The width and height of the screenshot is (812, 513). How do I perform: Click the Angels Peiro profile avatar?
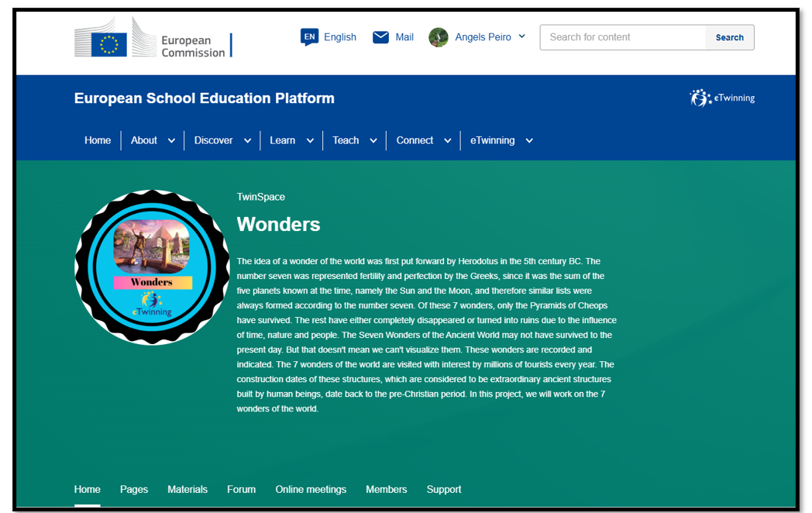point(439,37)
